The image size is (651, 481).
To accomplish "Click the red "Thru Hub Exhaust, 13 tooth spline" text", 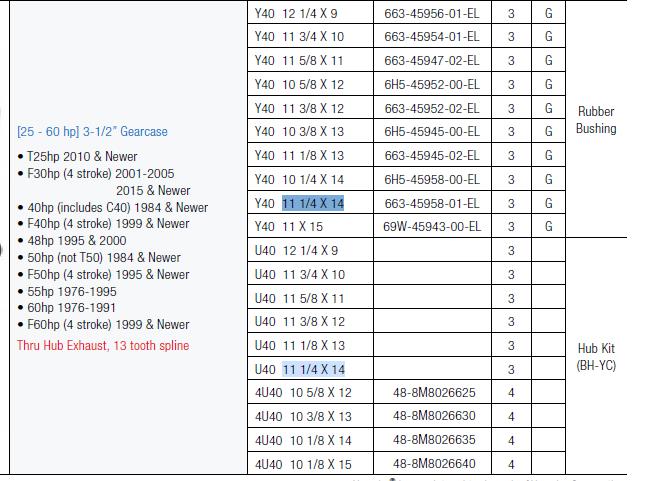I will coord(103,346).
